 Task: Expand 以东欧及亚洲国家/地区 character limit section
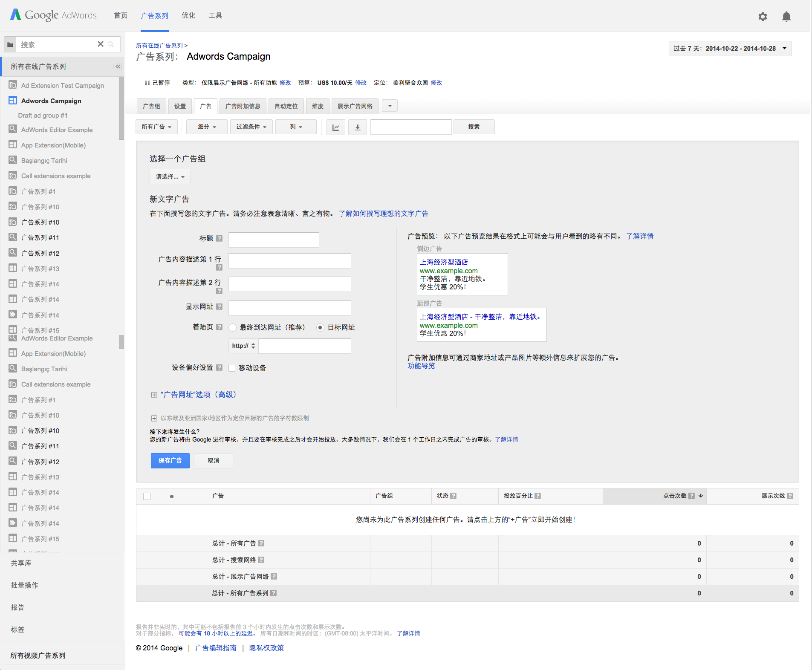coord(230,418)
